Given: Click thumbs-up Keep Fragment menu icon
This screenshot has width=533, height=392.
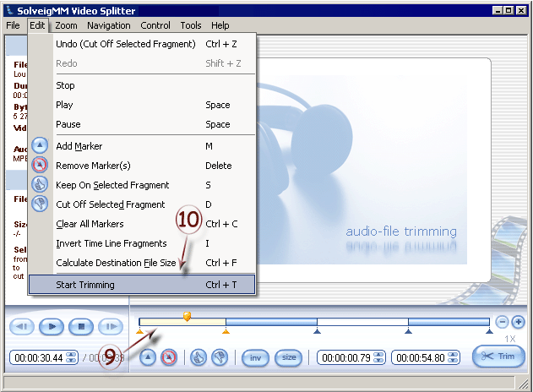Looking at the screenshot, I should (40, 184).
